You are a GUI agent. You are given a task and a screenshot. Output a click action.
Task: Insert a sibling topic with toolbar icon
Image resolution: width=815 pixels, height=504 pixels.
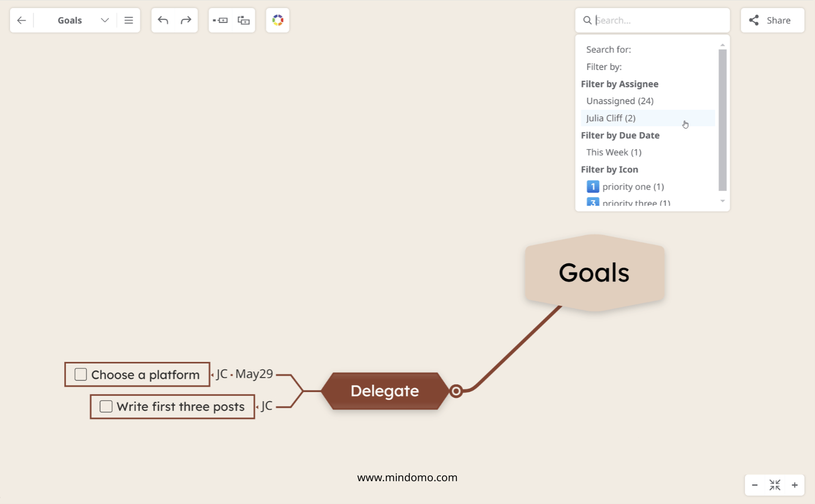click(x=220, y=20)
